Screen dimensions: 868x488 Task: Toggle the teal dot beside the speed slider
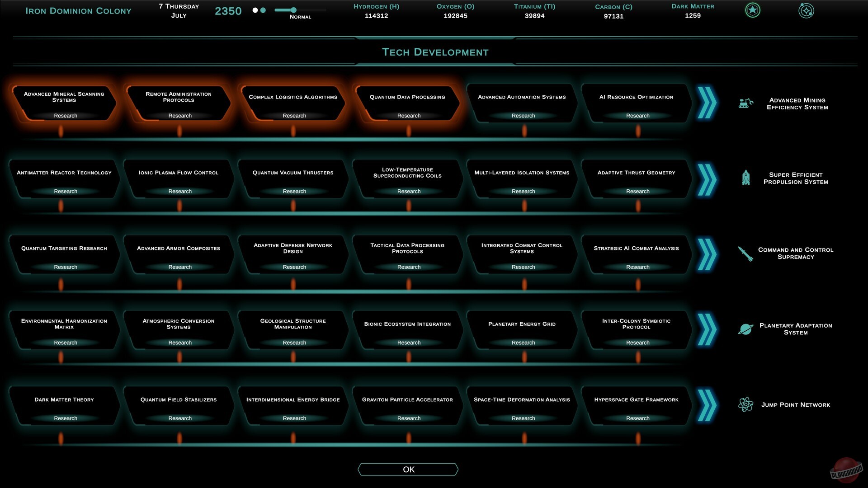tap(263, 10)
